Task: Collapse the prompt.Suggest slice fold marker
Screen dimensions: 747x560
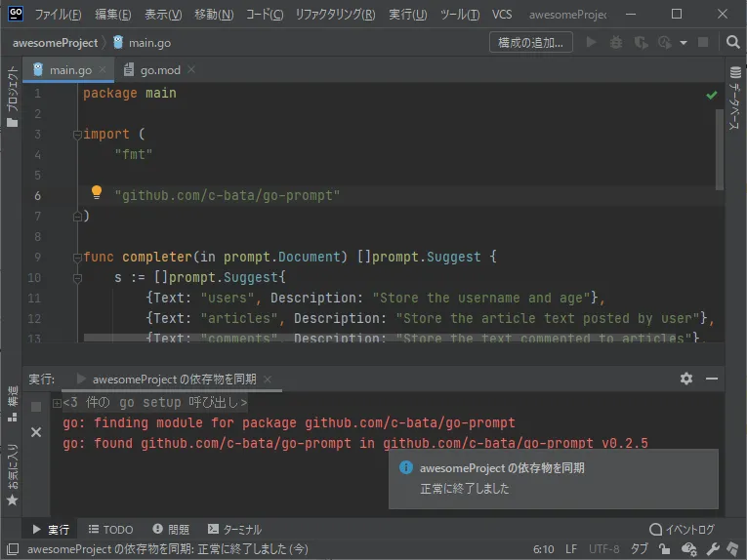Action: tap(77, 278)
